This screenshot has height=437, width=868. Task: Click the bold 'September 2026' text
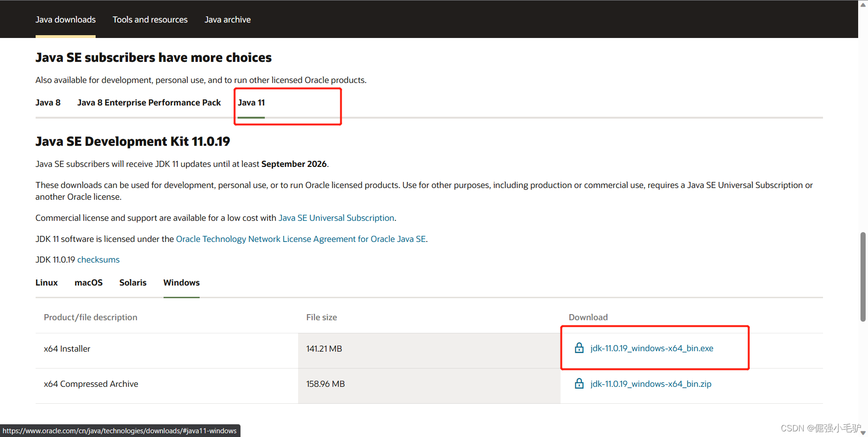point(294,164)
